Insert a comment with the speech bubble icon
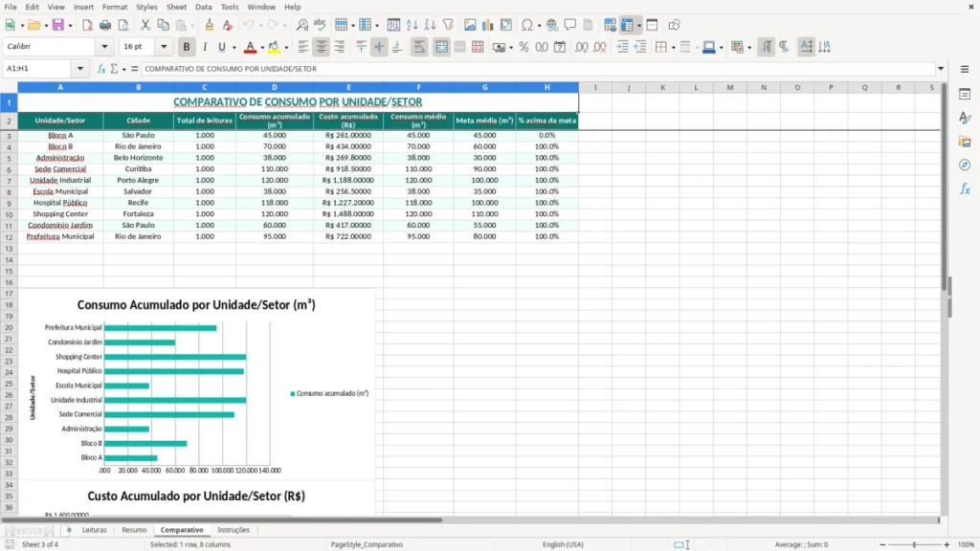 pos(570,25)
